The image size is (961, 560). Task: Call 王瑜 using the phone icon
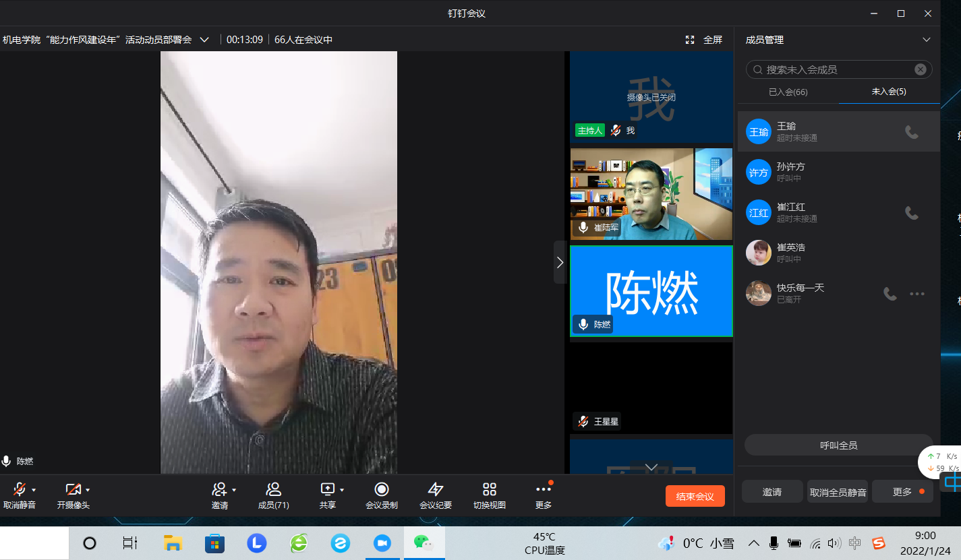click(x=911, y=132)
